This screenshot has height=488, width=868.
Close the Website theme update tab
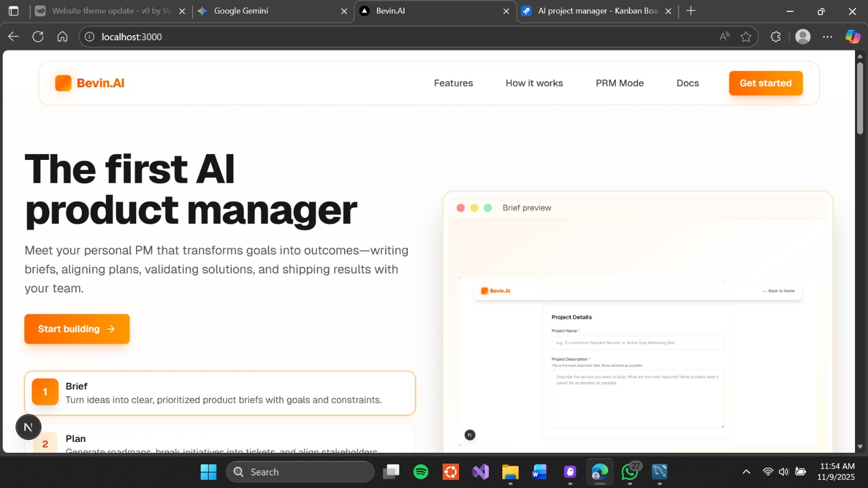182,11
